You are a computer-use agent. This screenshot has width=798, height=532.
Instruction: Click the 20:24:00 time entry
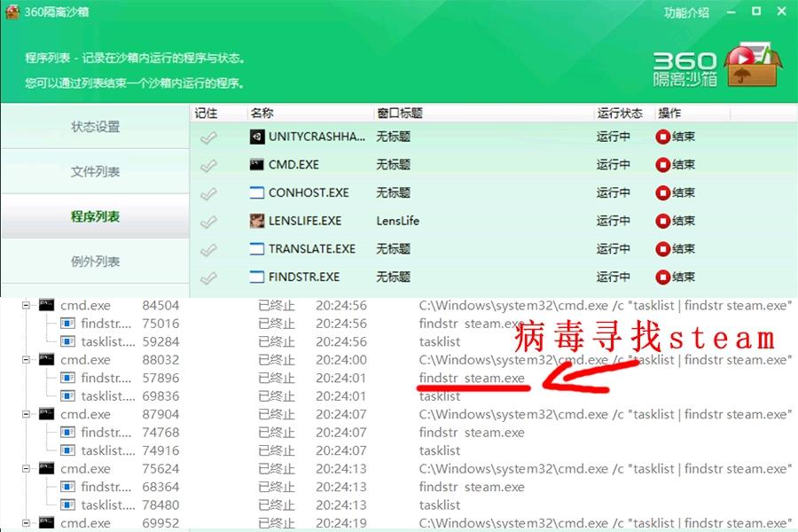(341, 359)
